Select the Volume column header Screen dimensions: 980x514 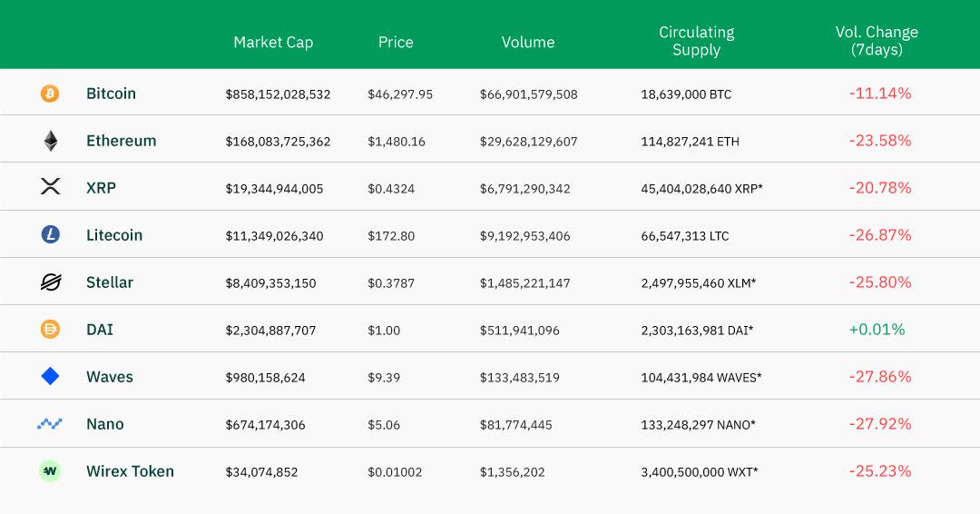coord(528,42)
